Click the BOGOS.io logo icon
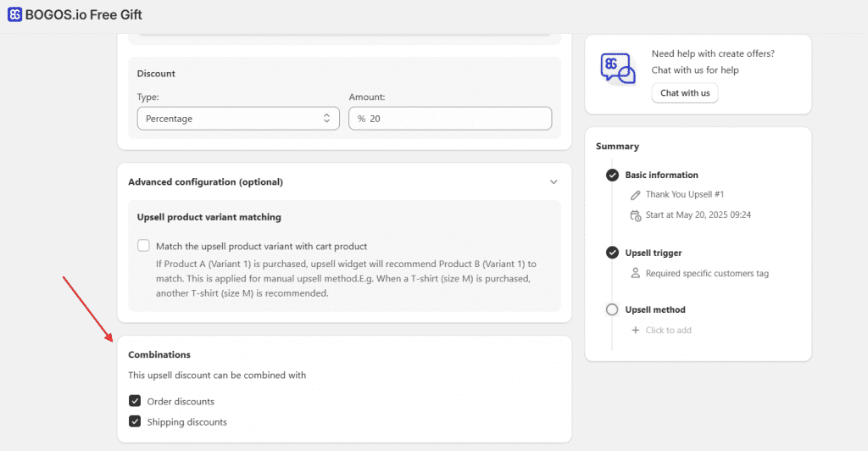This screenshot has width=868, height=451. click(x=14, y=15)
